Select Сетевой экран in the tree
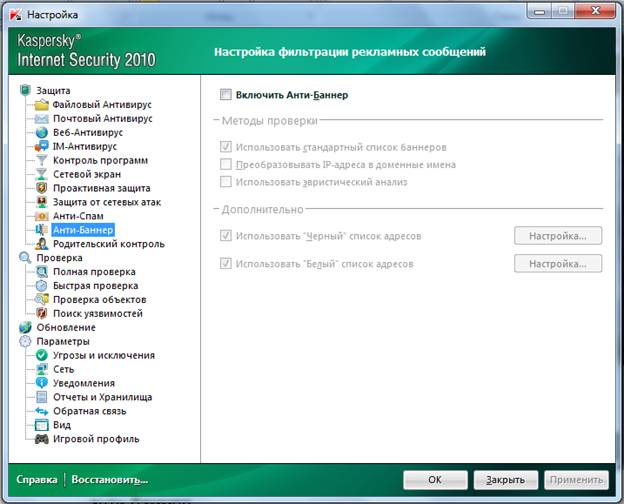 coord(87,174)
